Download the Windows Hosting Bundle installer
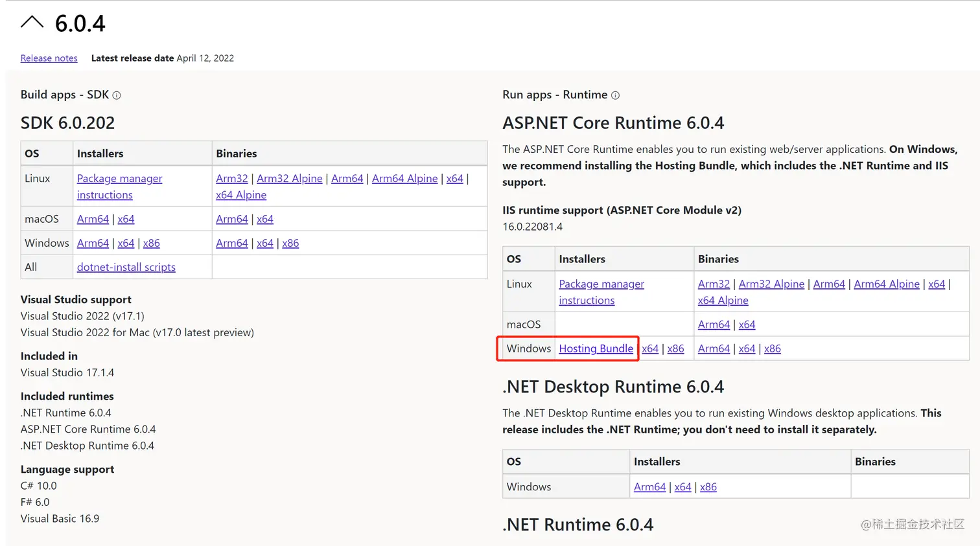Viewport: 980px width, 546px height. (x=596, y=348)
